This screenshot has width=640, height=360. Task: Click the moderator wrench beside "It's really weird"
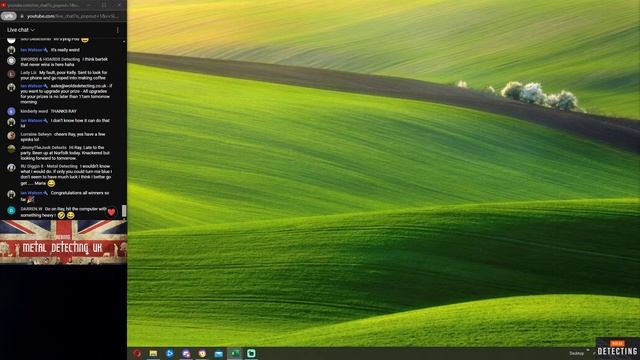46,50
